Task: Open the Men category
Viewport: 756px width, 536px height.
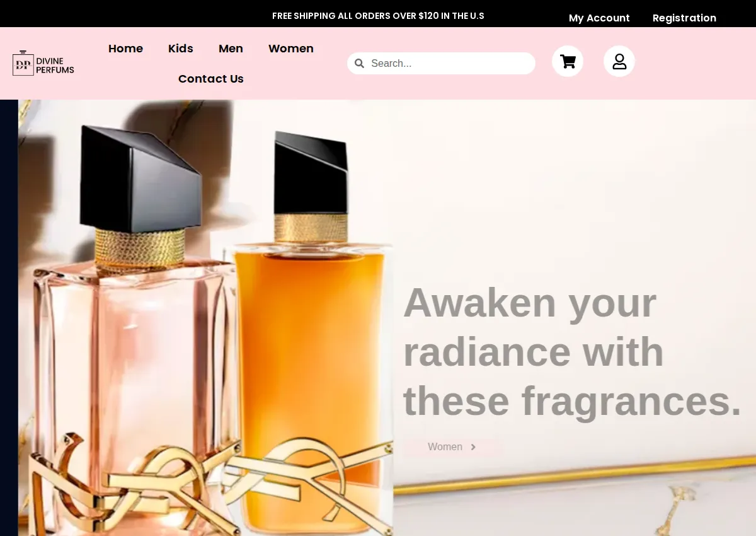Action: tap(231, 49)
